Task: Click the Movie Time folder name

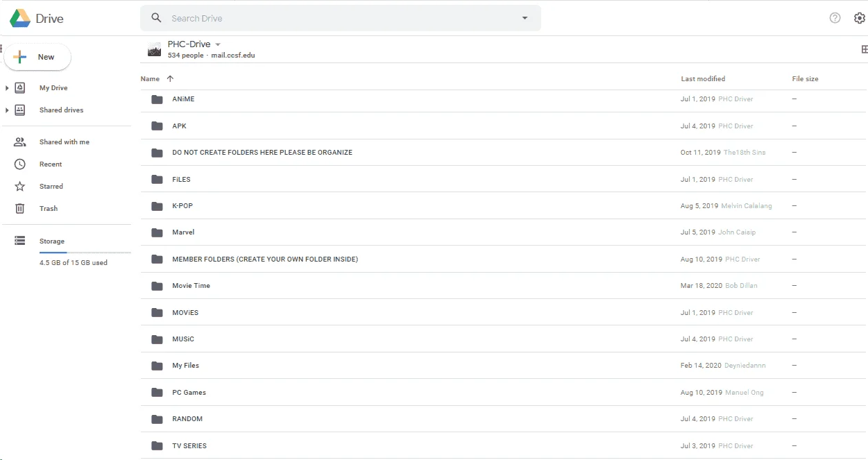Action: click(x=191, y=286)
